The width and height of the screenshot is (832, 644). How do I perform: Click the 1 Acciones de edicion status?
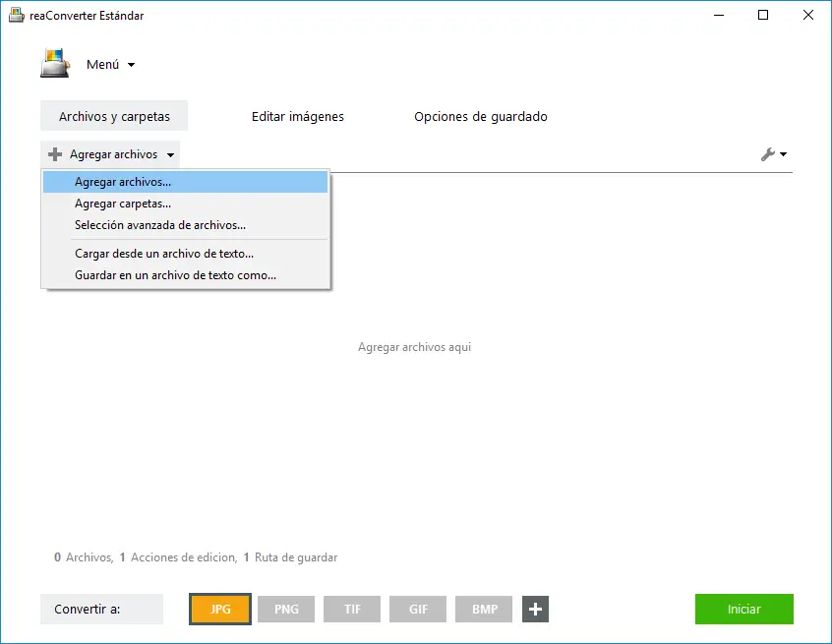(x=178, y=557)
